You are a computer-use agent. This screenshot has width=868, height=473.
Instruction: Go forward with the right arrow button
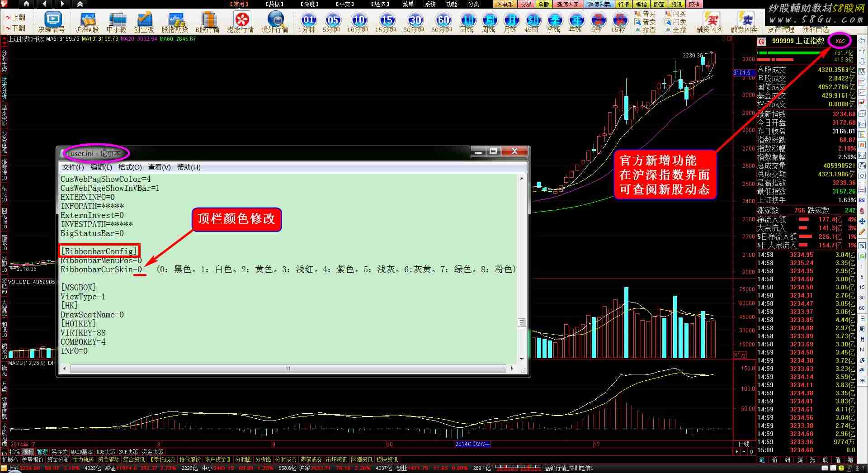(x=62, y=4)
